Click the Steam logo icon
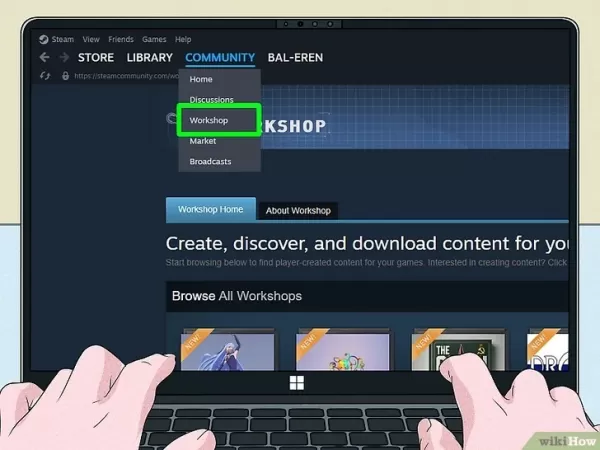This screenshot has height=450, width=600. pyautogui.click(x=44, y=39)
